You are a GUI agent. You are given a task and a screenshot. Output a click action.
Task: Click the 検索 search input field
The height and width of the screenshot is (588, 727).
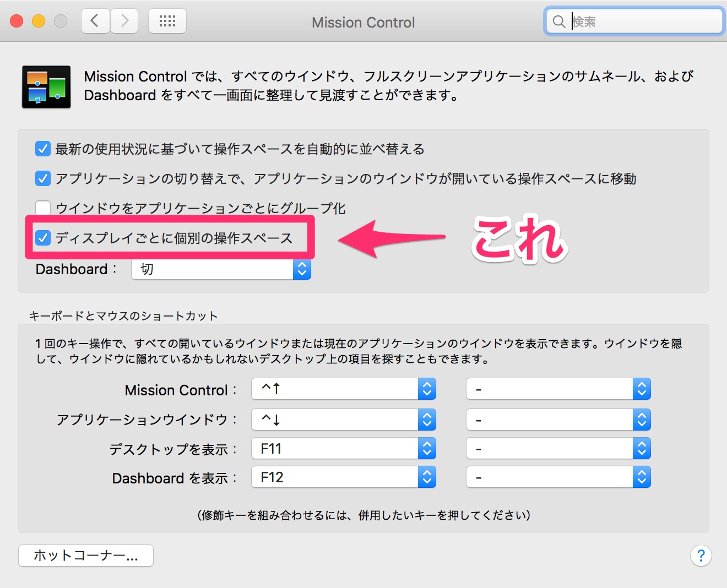click(x=644, y=21)
